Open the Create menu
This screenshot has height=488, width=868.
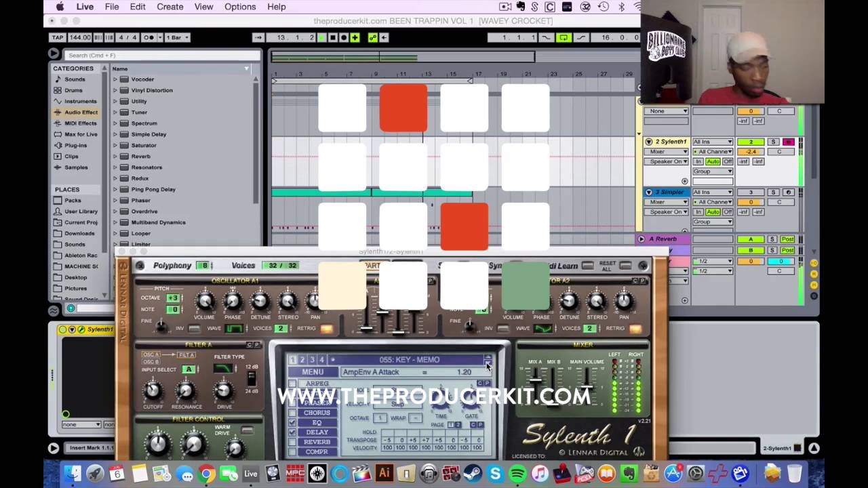tap(170, 7)
